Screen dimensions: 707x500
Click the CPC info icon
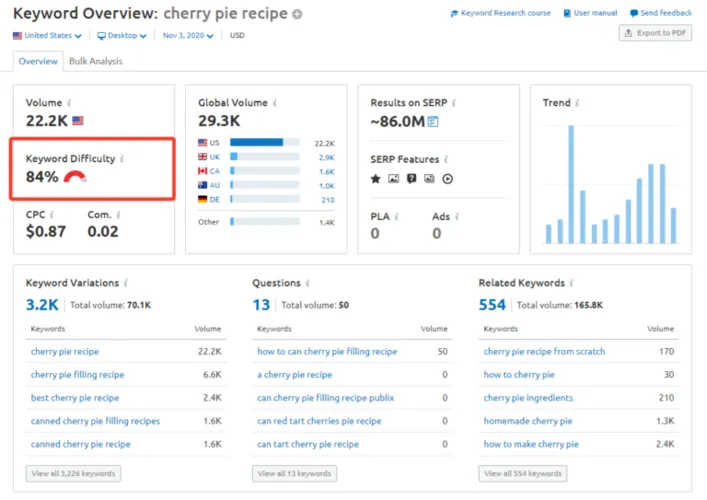pos(51,215)
